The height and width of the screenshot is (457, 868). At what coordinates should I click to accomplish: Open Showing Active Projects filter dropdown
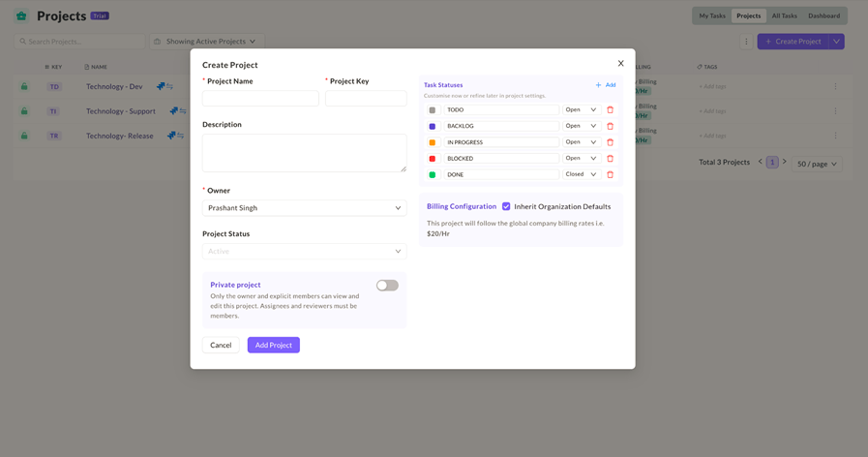pyautogui.click(x=207, y=42)
